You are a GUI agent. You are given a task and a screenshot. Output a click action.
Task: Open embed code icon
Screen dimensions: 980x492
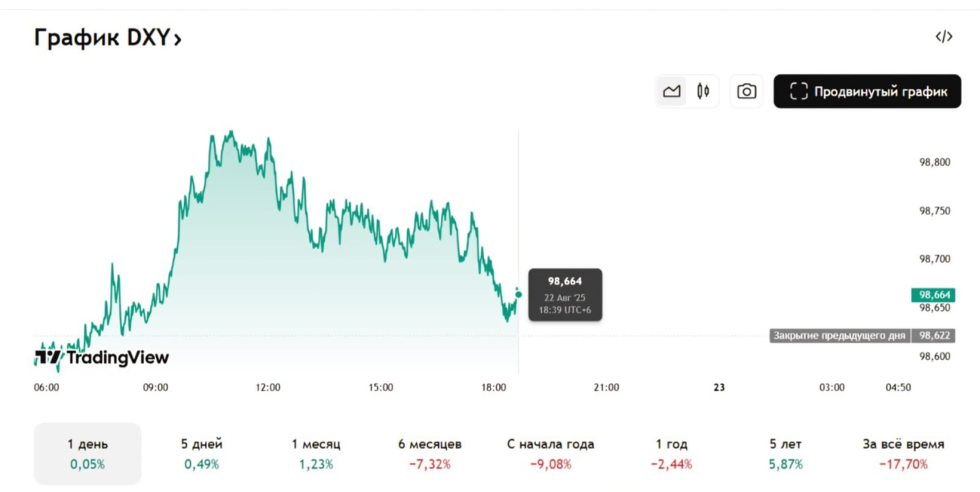coord(944,37)
